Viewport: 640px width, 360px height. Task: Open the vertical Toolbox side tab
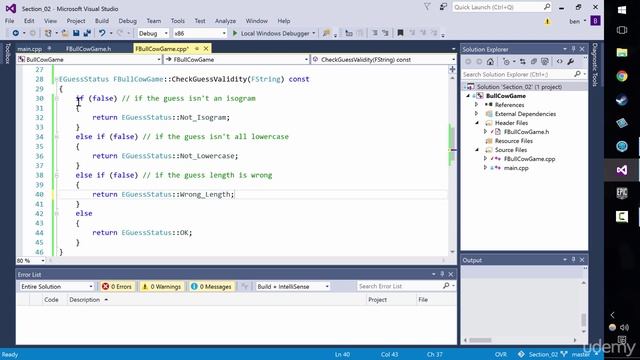pos(7,53)
